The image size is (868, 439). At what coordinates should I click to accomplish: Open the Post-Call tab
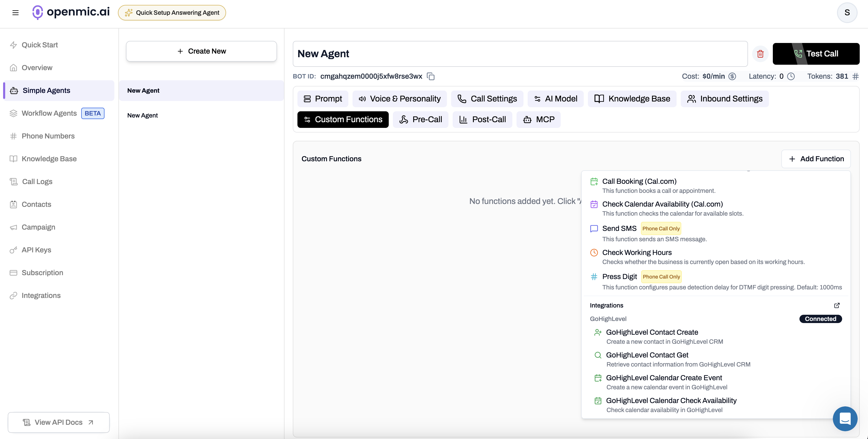(x=482, y=120)
